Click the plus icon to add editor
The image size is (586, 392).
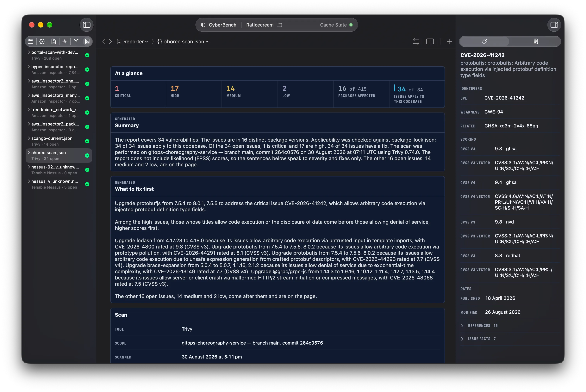click(449, 41)
